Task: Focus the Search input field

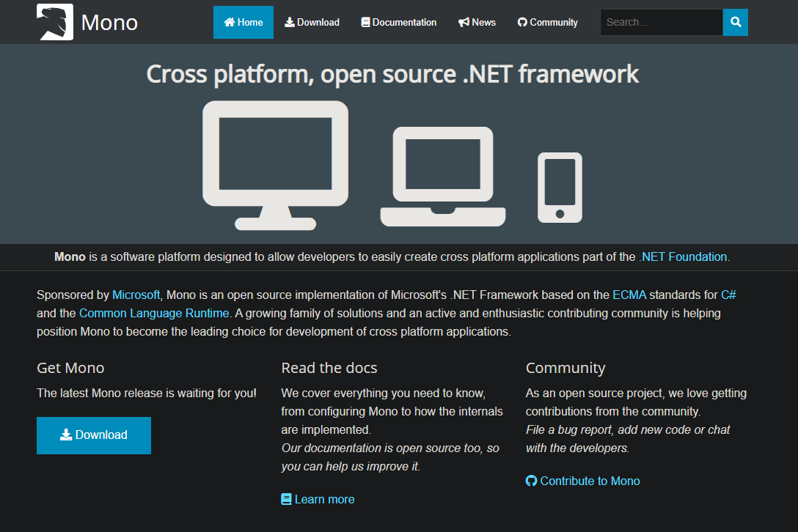Action: 661,23
